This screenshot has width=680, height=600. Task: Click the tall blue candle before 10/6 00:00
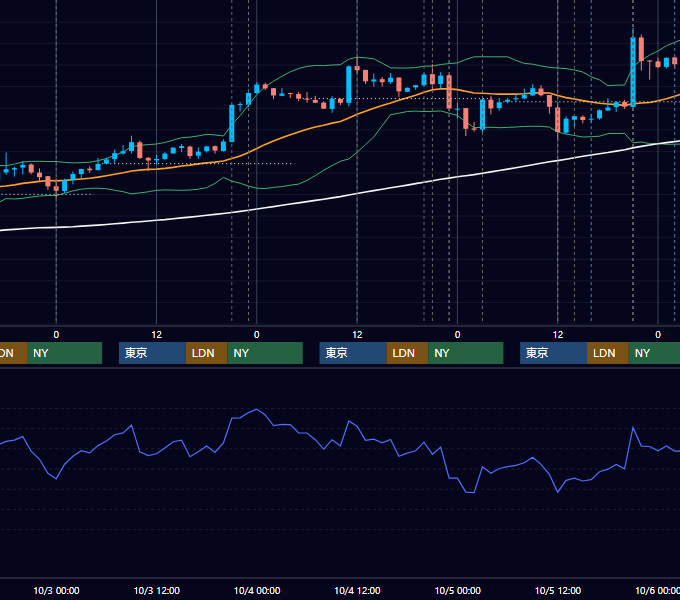pos(633,72)
